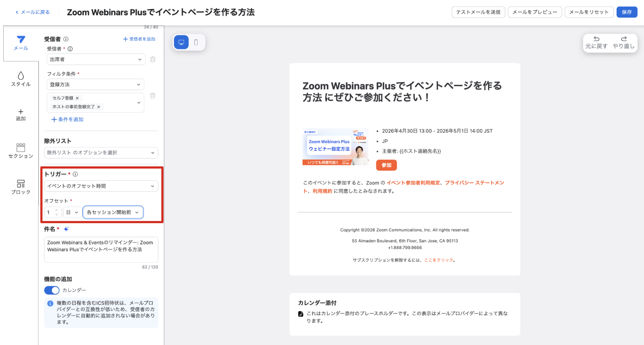644x345 pixels.
Task: Click 受信者を追加 add recipient link
Action: pyautogui.click(x=139, y=39)
